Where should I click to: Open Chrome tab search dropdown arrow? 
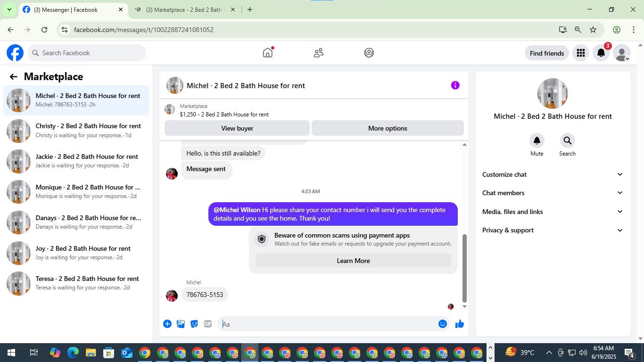(x=9, y=9)
